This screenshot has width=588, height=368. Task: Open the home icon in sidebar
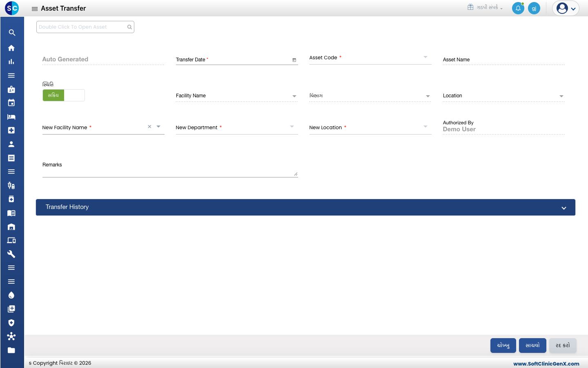coord(11,48)
